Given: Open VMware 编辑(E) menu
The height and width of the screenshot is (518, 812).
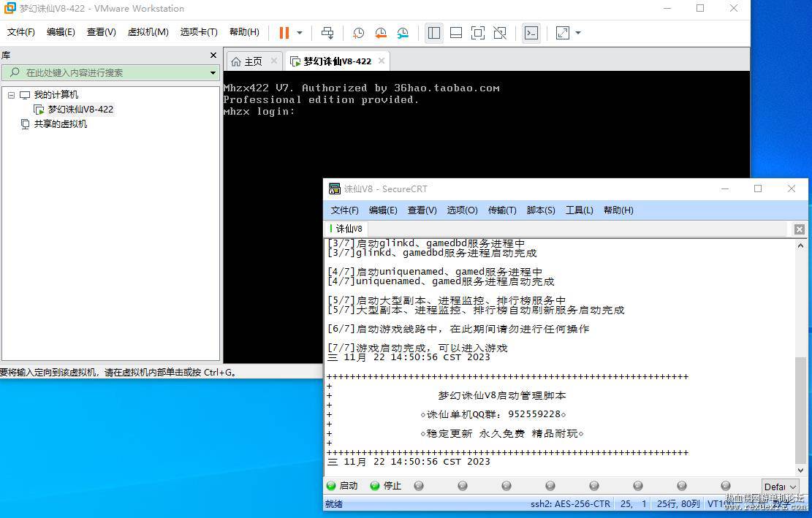Looking at the screenshot, I should [x=61, y=32].
